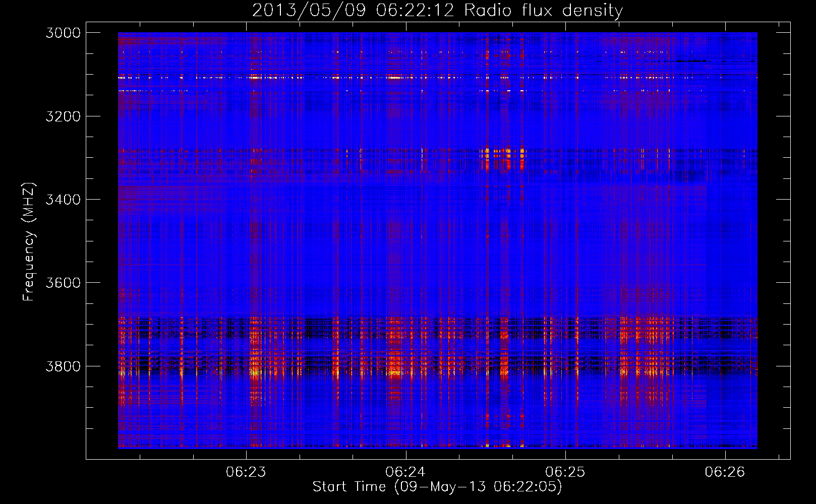The height and width of the screenshot is (504, 816).
Task: Click the 06:25 time axis label
Action: coord(565,472)
